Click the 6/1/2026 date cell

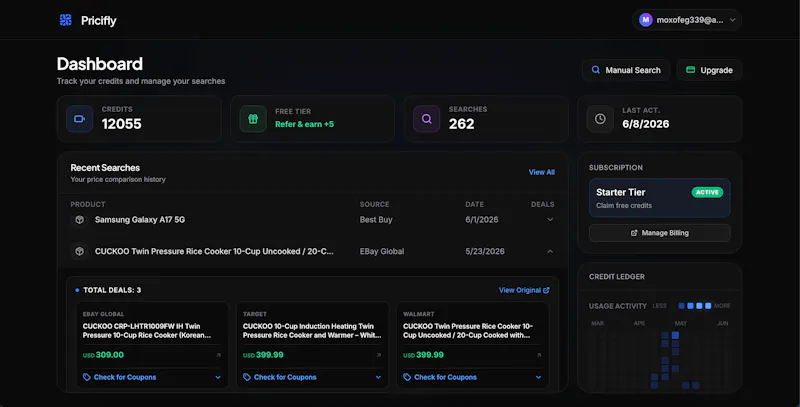482,220
